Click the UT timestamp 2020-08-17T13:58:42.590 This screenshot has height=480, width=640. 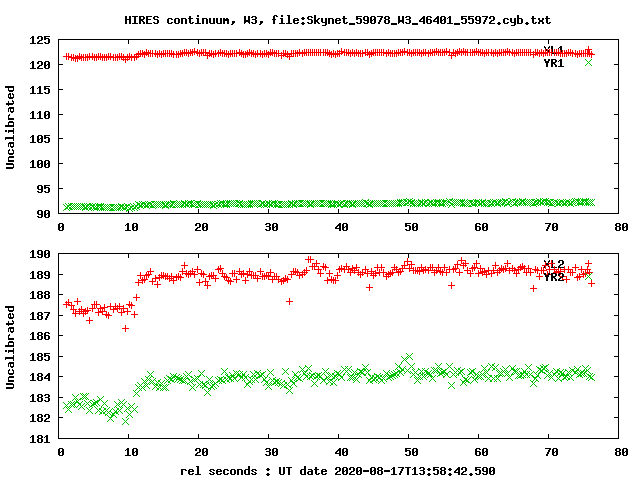[x=415, y=471]
